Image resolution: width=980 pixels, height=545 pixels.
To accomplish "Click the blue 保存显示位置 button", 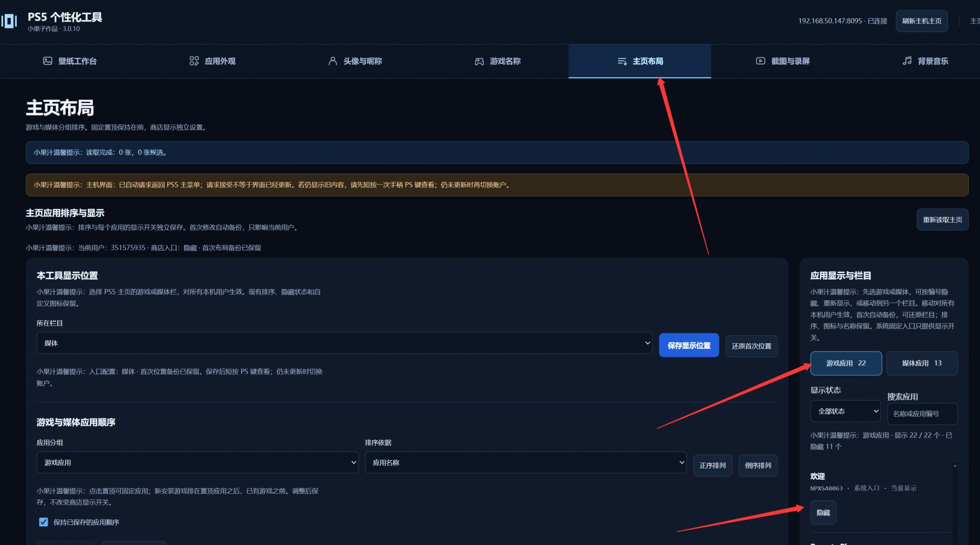I will 689,345.
